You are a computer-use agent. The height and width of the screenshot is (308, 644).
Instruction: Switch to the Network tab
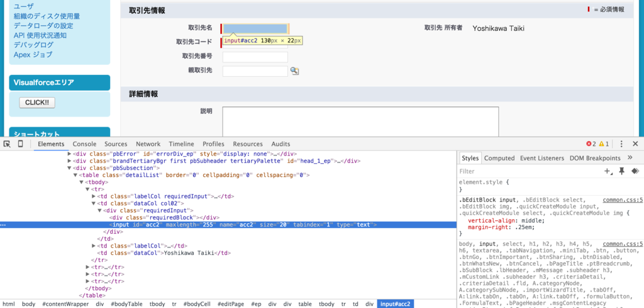(148, 144)
